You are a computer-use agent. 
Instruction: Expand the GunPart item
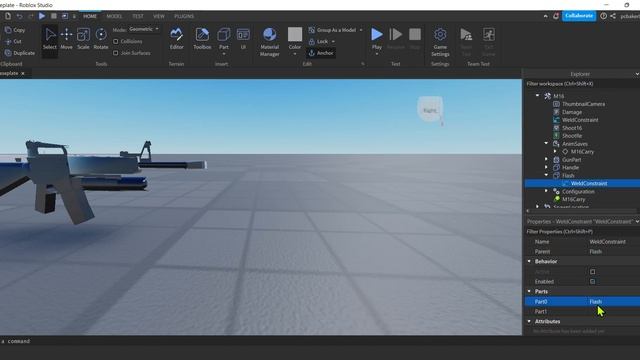546,159
